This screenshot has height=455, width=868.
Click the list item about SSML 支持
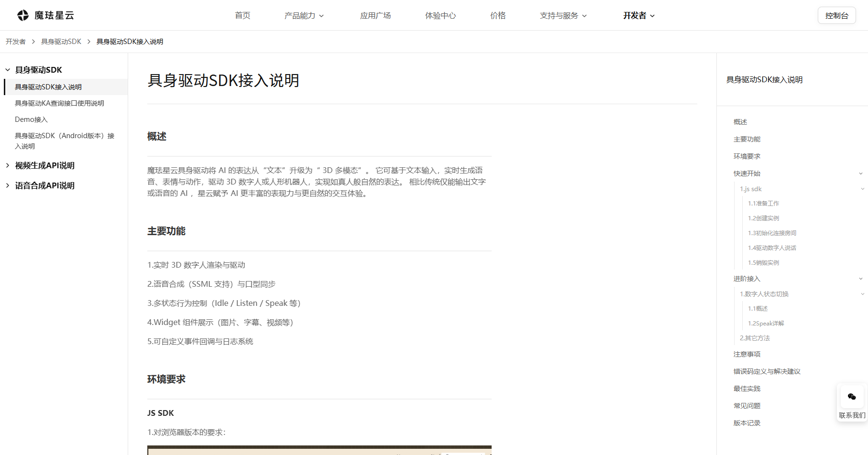(211, 284)
